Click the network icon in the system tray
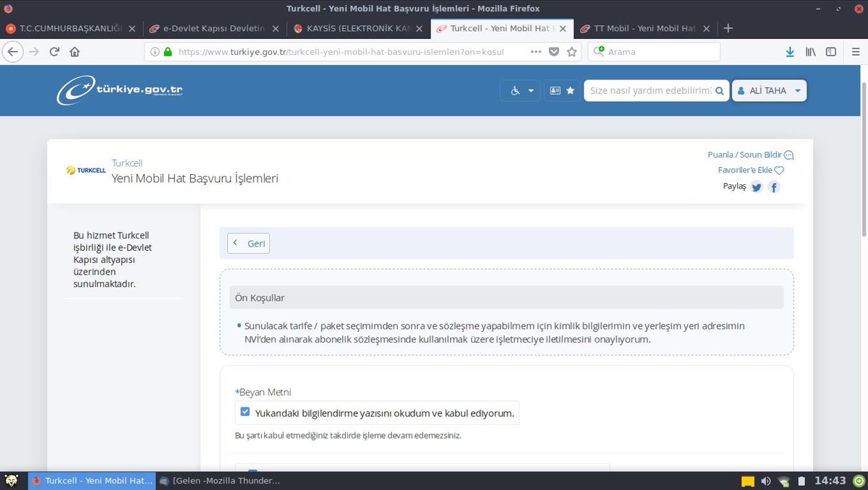The height and width of the screenshot is (490, 868). [784, 481]
